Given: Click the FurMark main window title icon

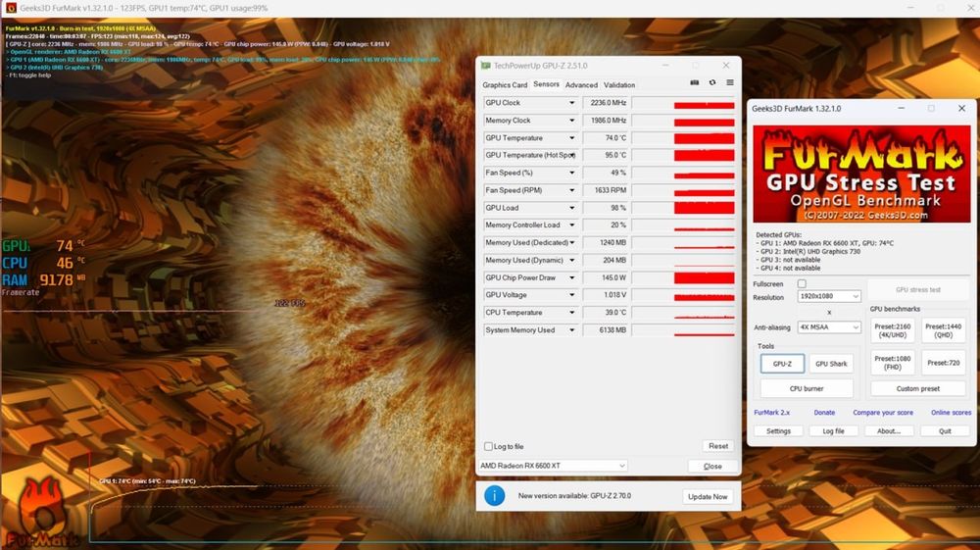Looking at the screenshot, I should click(x=11, y=8).
